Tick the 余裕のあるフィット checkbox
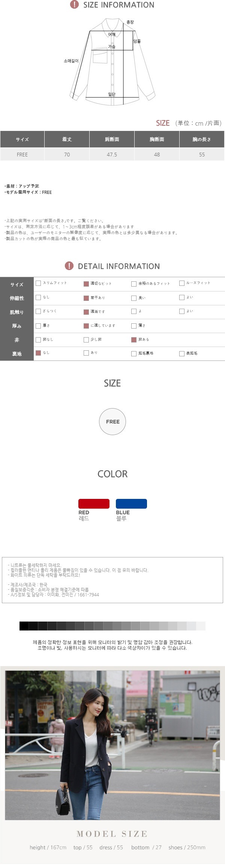Screen dimensions: 225x868 [x=134, y=284]
